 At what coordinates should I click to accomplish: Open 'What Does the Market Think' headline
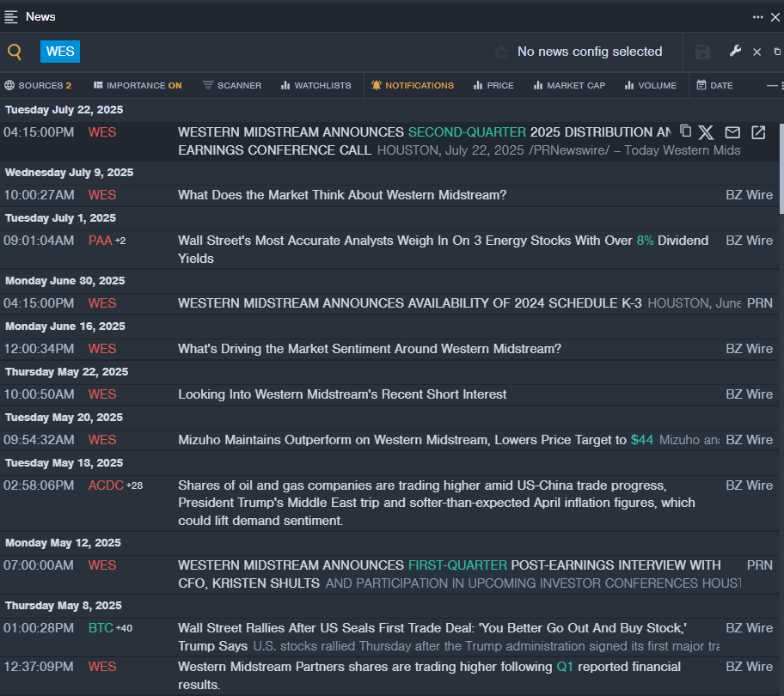coord(342,195)
